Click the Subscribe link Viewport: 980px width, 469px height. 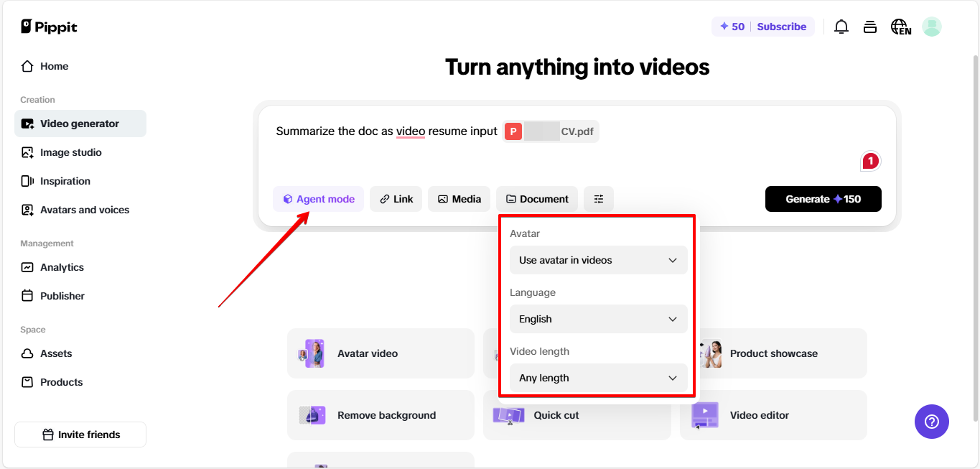[781, 27]
